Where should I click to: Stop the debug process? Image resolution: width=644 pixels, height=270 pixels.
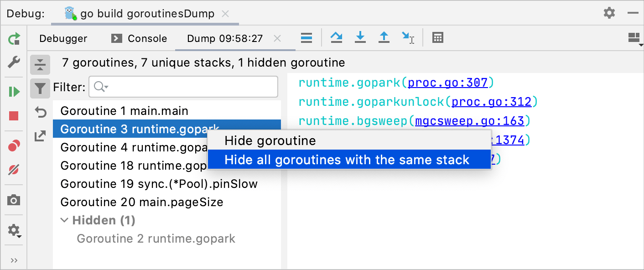(14, 116)
